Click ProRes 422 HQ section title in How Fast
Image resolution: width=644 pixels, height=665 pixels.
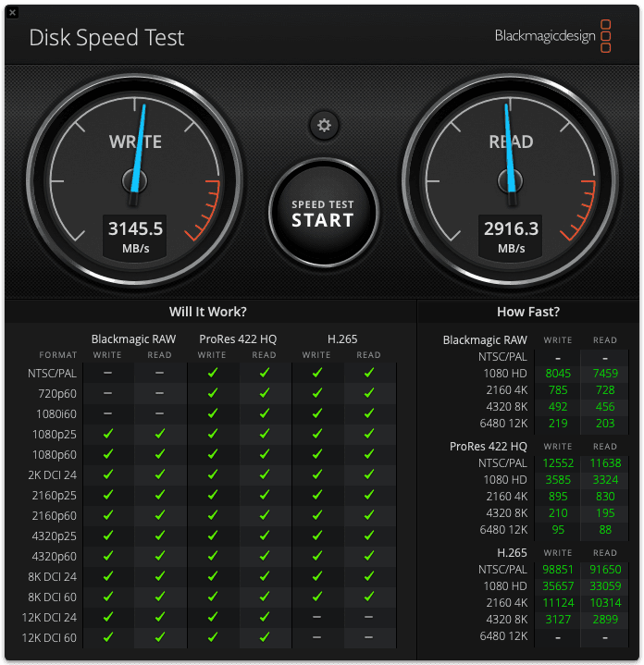(489, 447)
